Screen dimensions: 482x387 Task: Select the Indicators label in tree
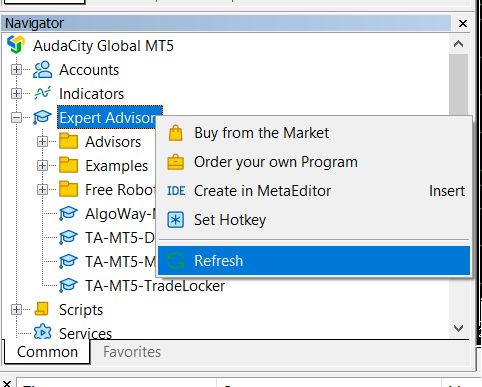pyautogui.click(x=91, y=94)
